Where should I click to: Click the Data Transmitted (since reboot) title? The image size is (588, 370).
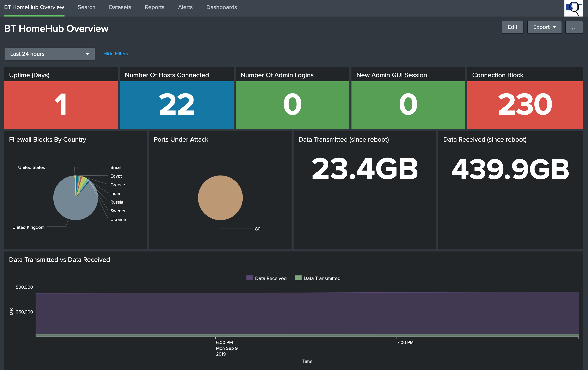pos(344,140)
